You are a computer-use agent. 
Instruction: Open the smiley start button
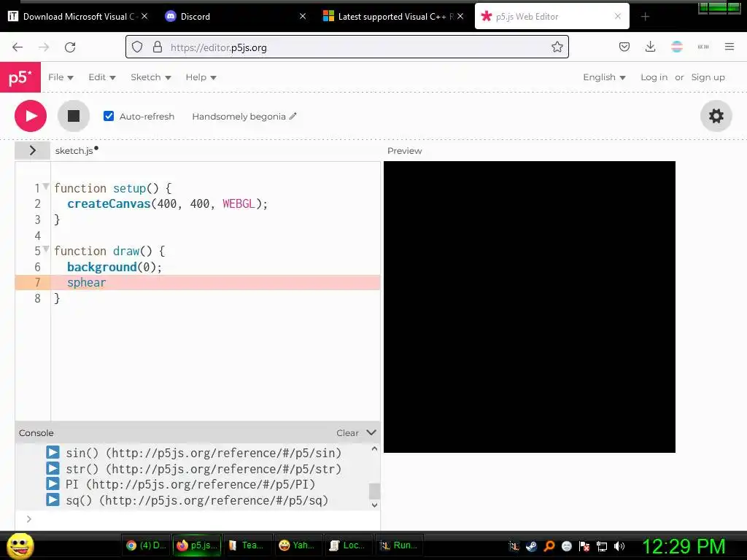20,545
